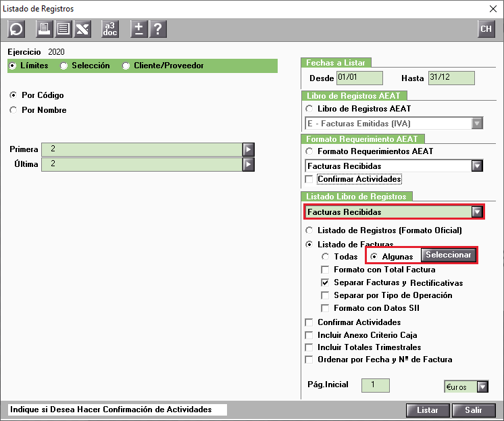Image resolution: width=504 pixels, height=421 pixels.
Task: Select the Listado de Facturas radio
Action: 309,245
